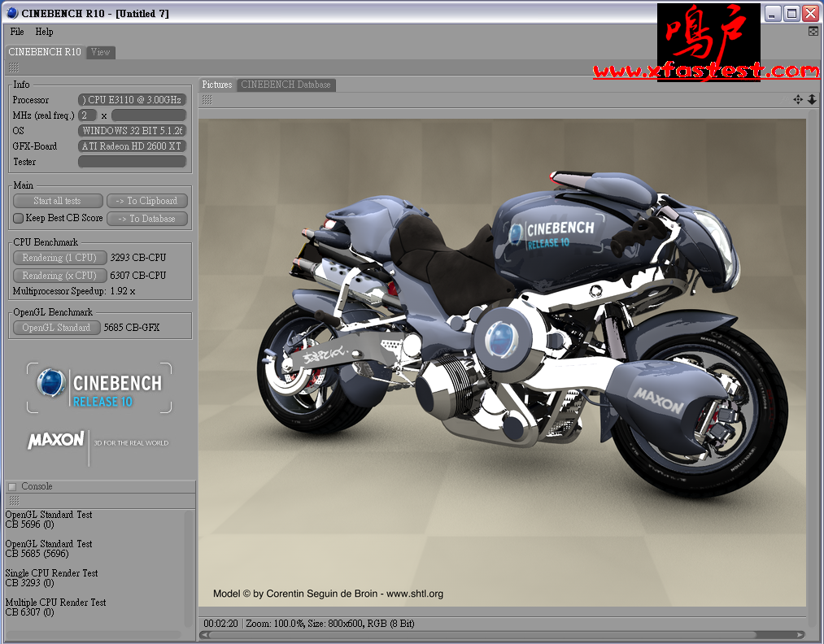Select the Pictures tab

tap(217, 85)
